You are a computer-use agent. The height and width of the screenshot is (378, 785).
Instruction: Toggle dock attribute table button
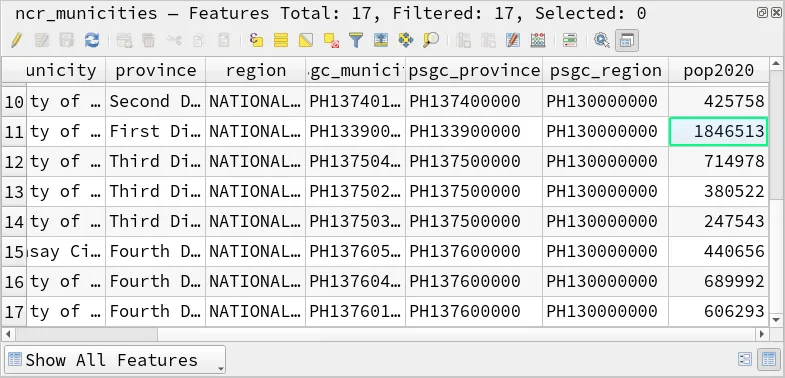click(x=627, y=41)
